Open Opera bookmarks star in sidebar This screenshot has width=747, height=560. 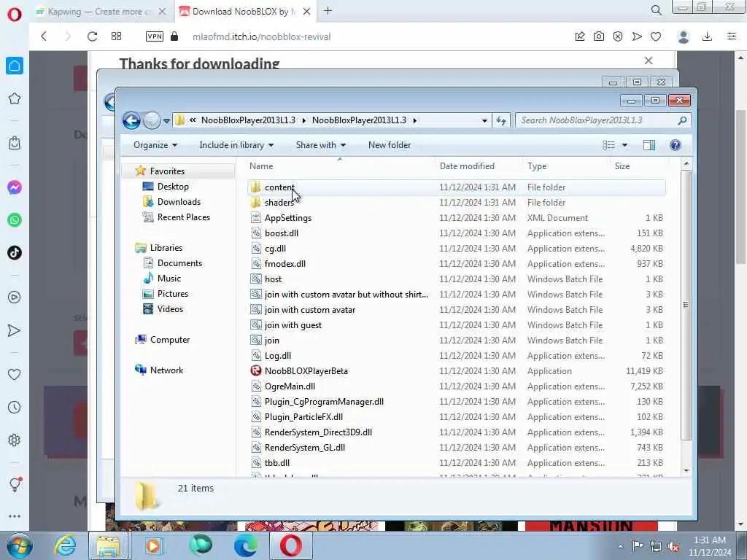15,98
